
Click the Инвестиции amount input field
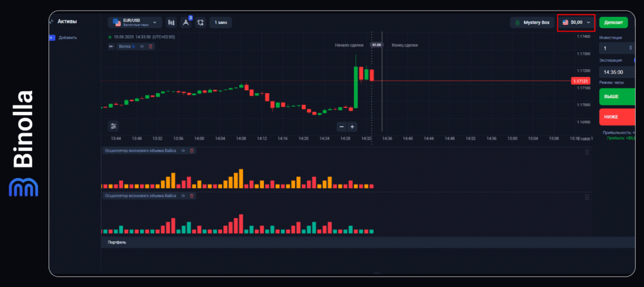614,48
